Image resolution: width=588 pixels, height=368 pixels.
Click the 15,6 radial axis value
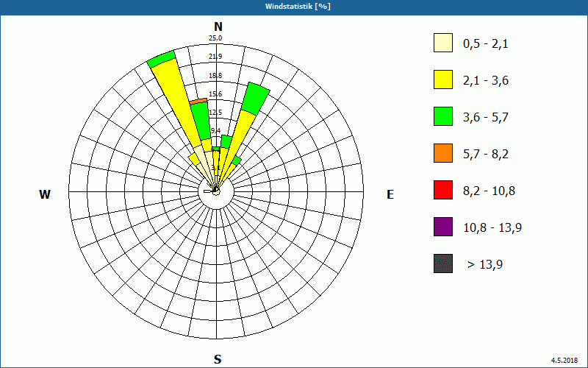(215, 94)
